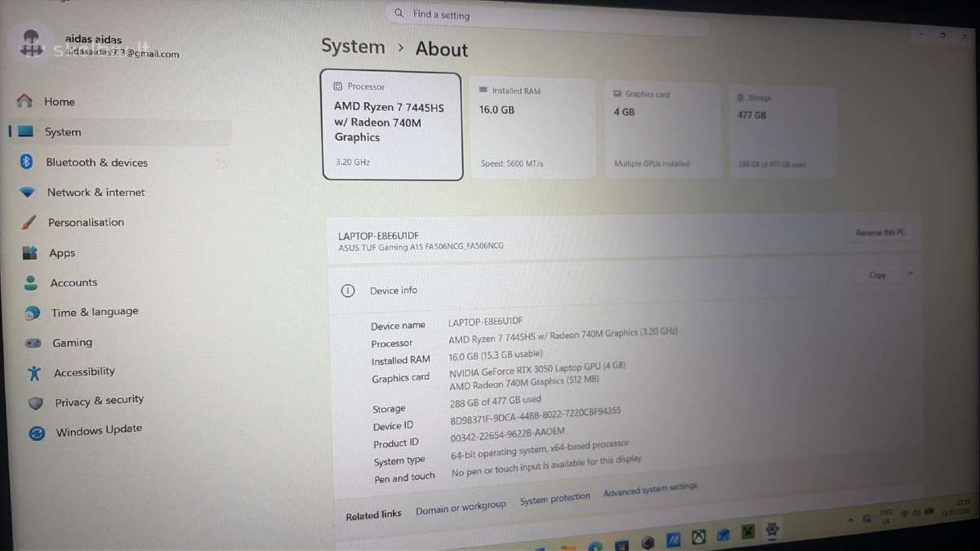This screenshot has width=980, height=551.
Task: Click the '16.0 GB (15.3 GB usable)' value
Action: click(x=496, y=356)
